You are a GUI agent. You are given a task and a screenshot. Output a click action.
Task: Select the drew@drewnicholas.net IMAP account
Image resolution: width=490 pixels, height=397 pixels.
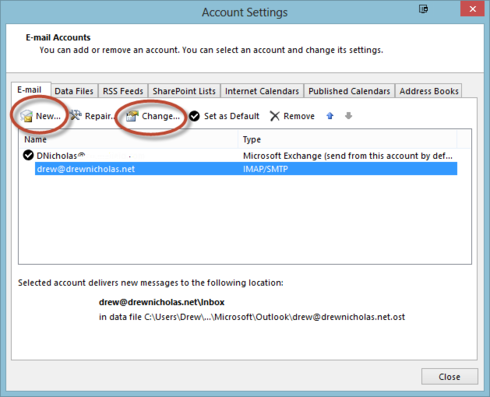click(x=246, y=169)
